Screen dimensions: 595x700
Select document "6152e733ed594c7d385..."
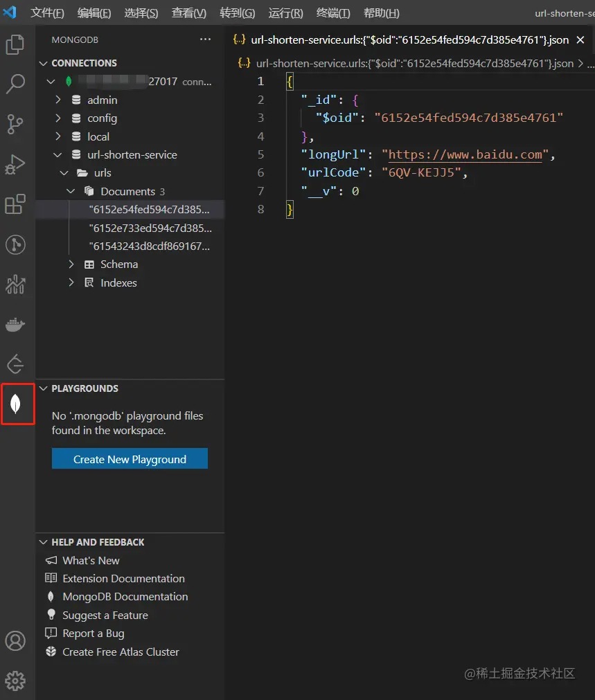[130, 228]
